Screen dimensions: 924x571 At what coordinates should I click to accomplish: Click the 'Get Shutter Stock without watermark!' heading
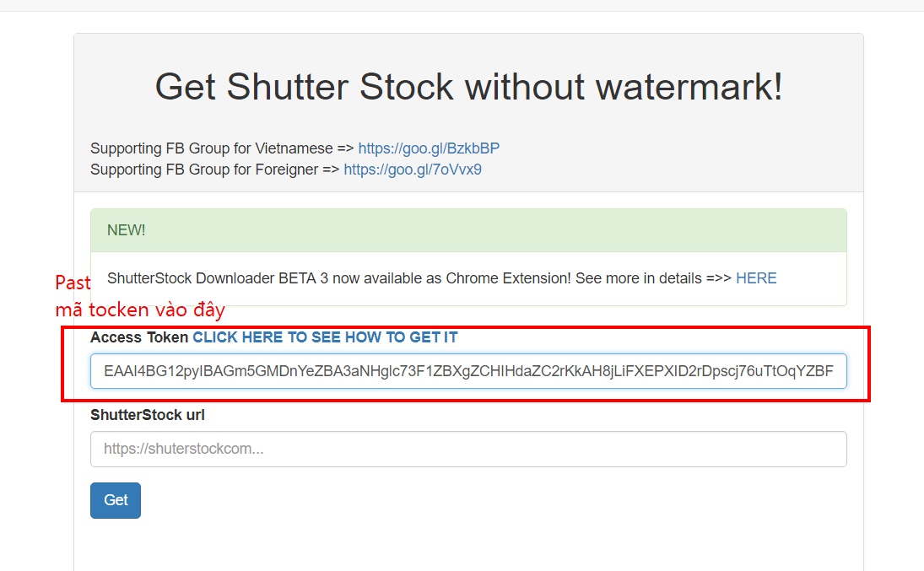[468, 87]
